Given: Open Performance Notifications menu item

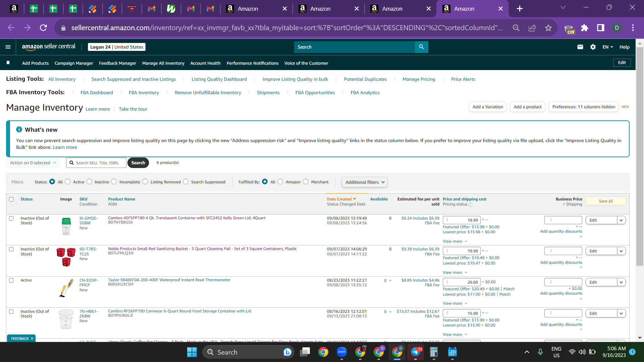Looking at the screenshot, I should pos(253,63).
